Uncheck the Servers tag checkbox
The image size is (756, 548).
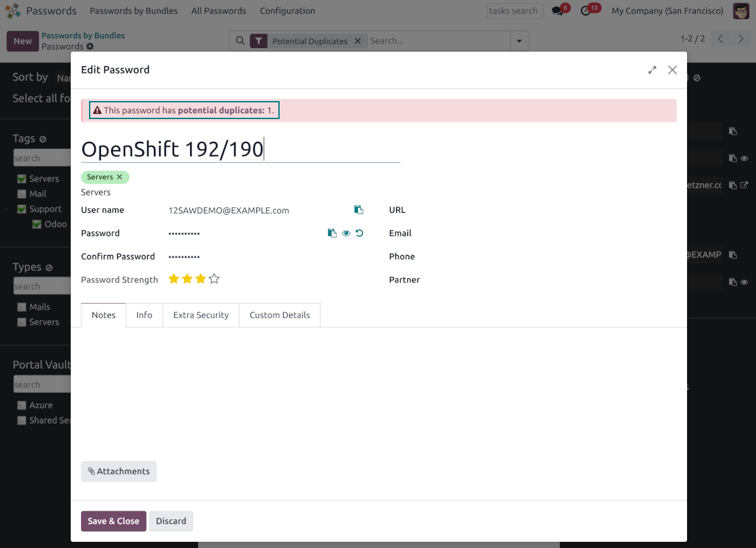(x=22, y=179)
